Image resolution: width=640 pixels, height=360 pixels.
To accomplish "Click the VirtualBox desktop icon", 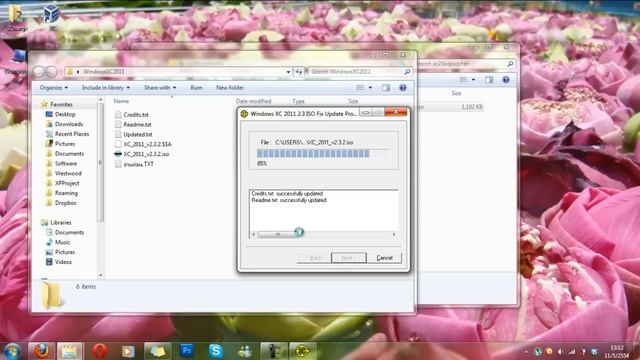I will tap(52, 16).
